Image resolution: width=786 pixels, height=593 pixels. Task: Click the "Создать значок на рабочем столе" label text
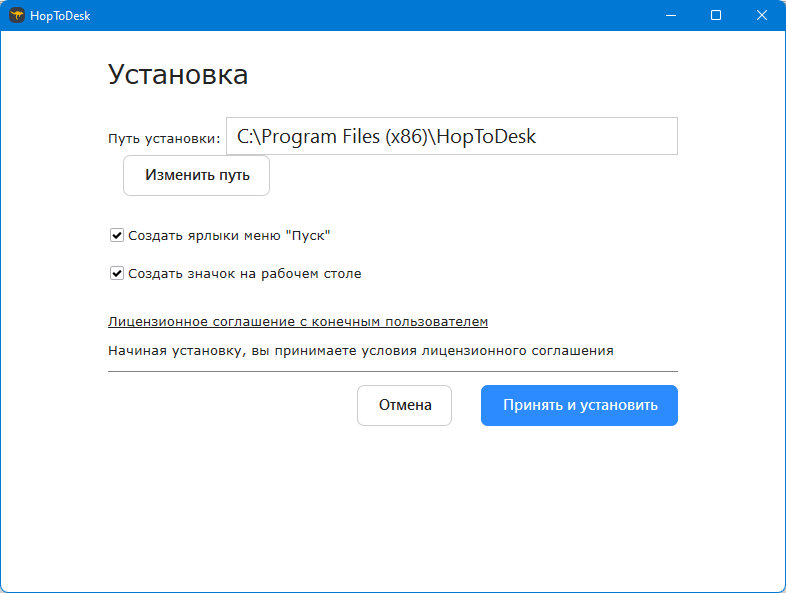(245, 273)
